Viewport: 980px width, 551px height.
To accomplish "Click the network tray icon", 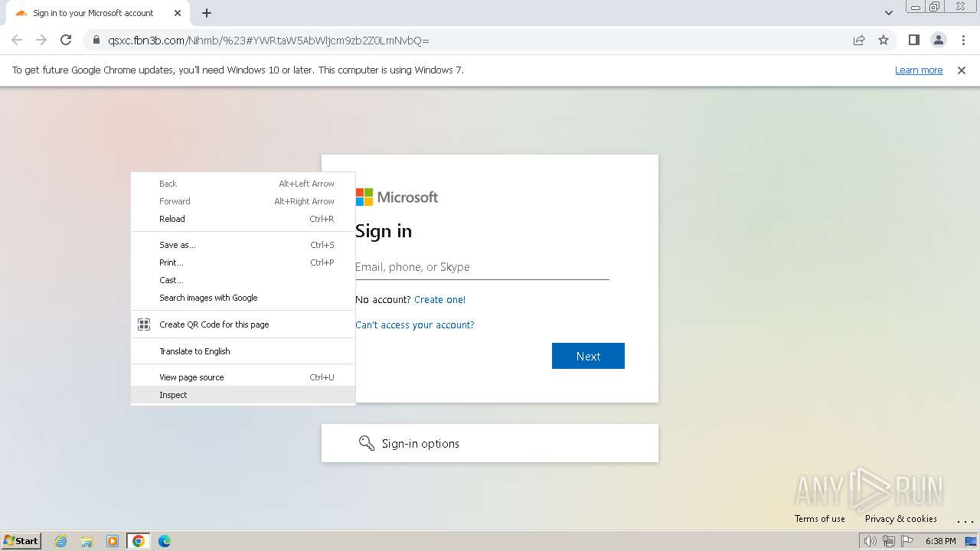I will (889, 541).
